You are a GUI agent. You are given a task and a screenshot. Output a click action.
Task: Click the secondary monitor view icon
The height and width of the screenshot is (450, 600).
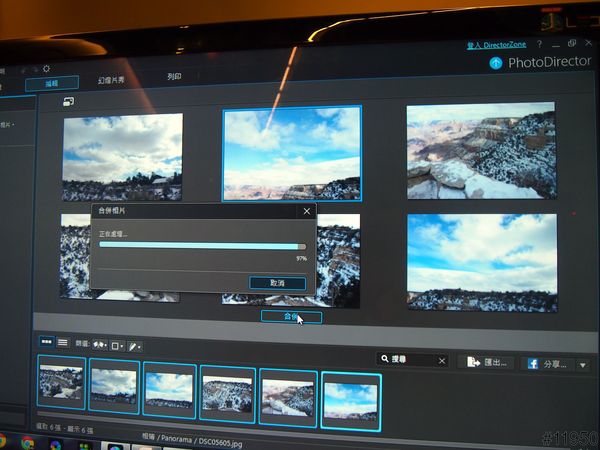[x=69, y=101]
